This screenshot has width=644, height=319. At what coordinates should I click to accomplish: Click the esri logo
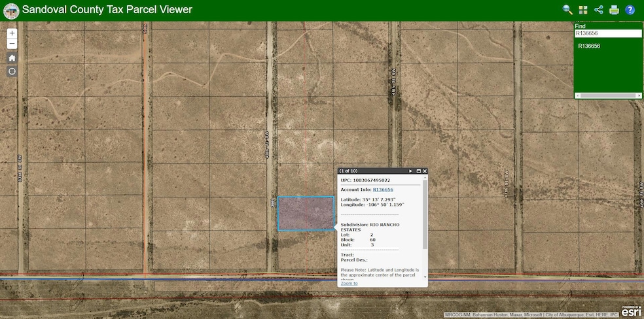click(x=631, y=312)
